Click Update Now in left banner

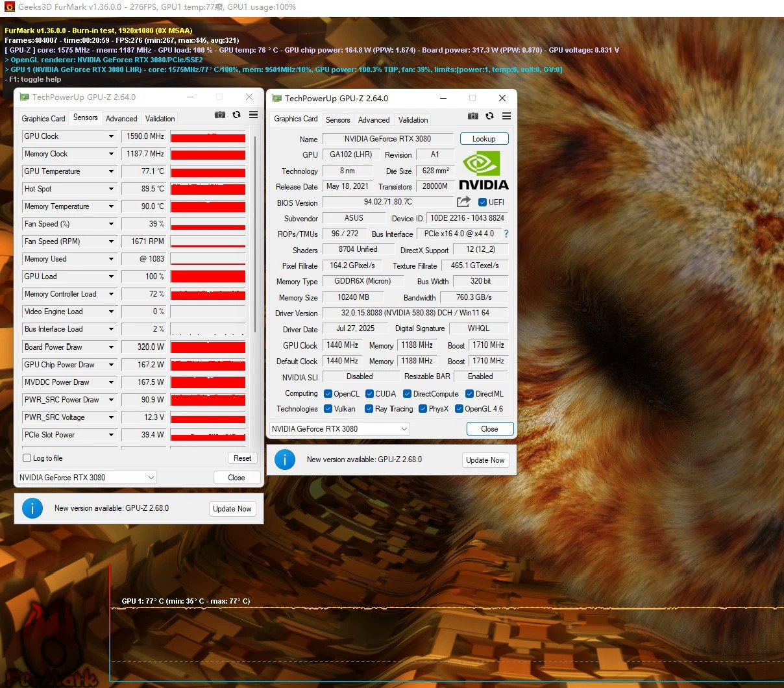[232, 509]
